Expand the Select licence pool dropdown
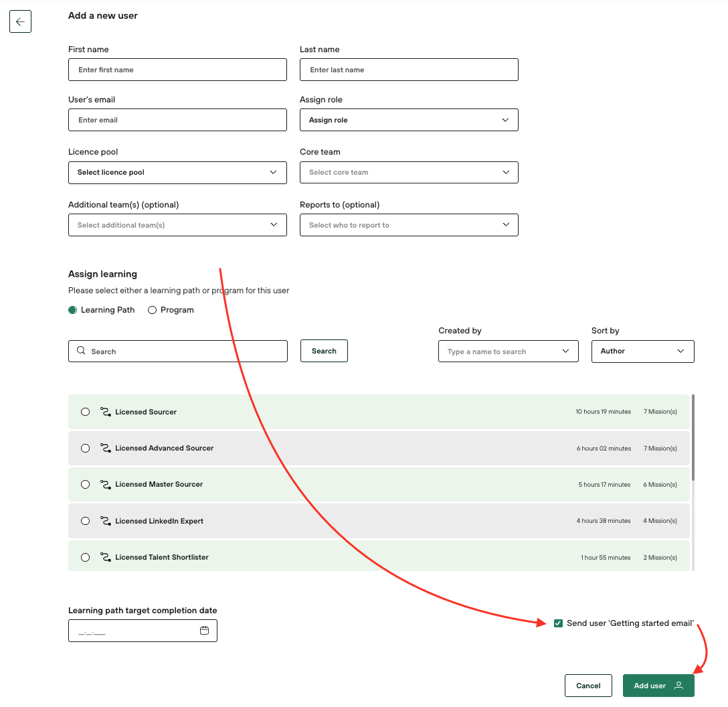This screenshot has height=707, width=728. coord(177,172)
